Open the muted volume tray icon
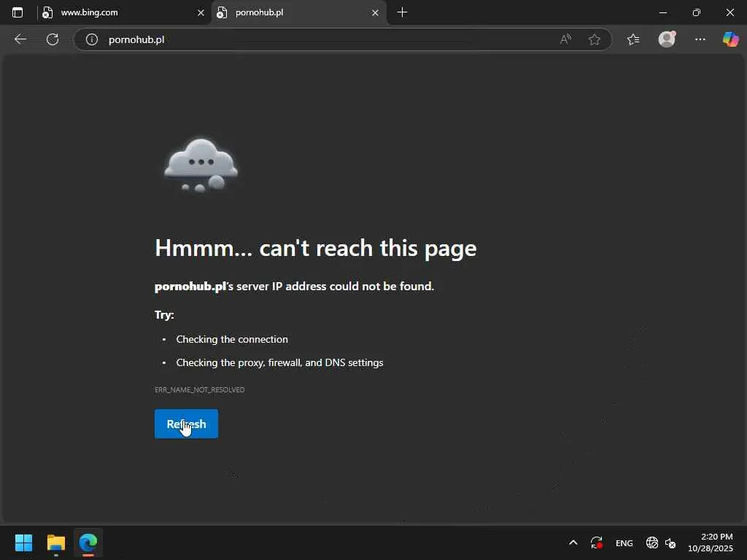The width and height of the screenshot is (747, 560). [670, 542]
